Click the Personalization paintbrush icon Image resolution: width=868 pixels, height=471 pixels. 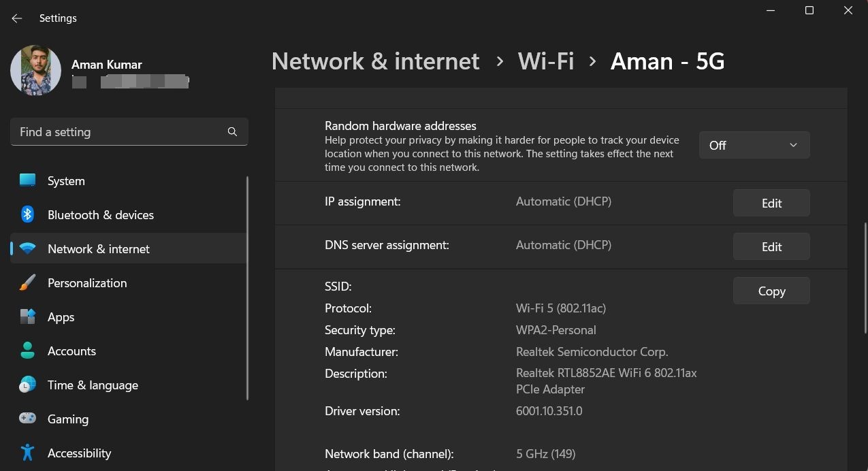(x=27, y=282)
